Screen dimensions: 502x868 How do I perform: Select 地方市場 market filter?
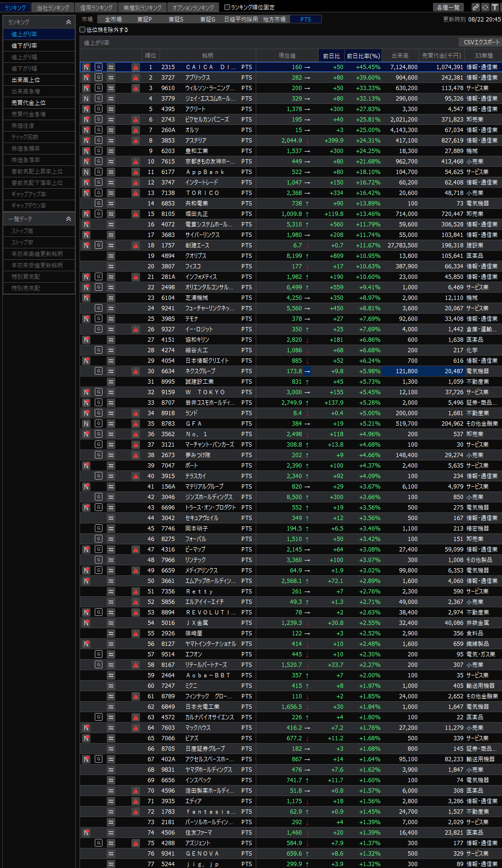tap(274, 20)
